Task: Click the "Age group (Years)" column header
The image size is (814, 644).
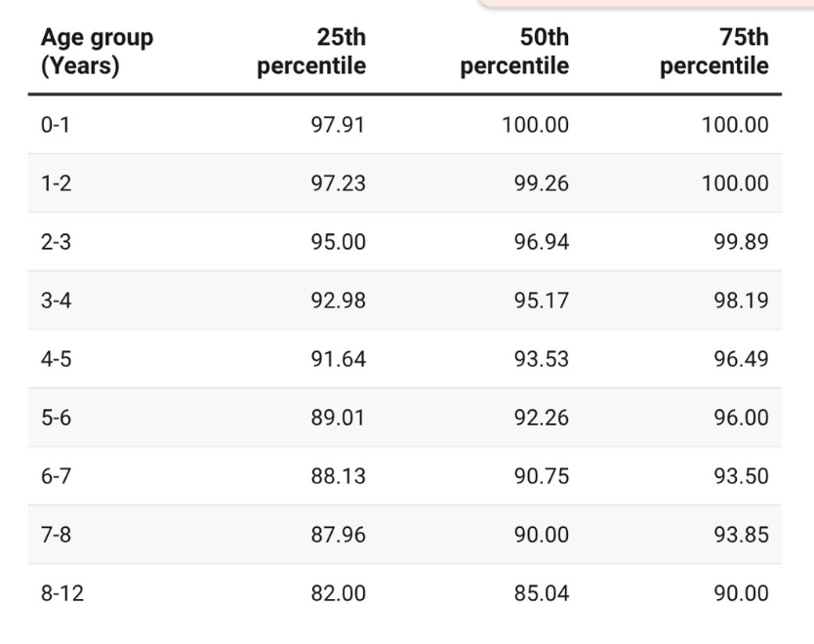Action: click(x=97, y=53)
